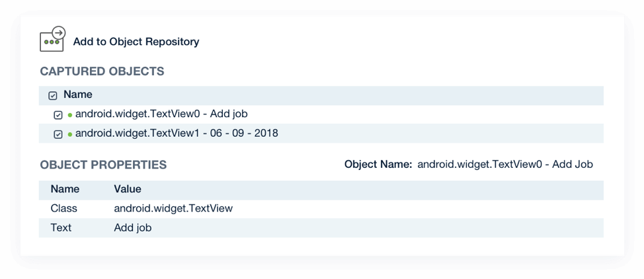Click the OBJECT PROPERTIES section heading
This screenshot has height=279, width=644.
click(103, 165)
